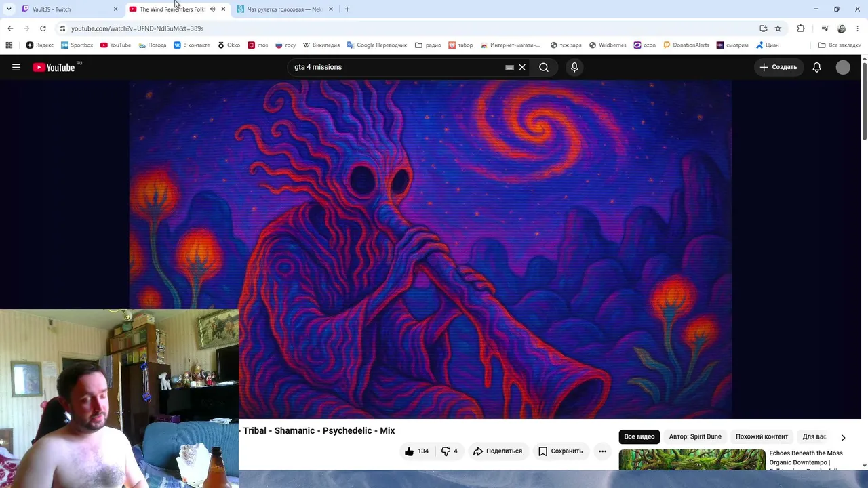
Task: Open the В контакте bookmark
Action: pos(191,45)
